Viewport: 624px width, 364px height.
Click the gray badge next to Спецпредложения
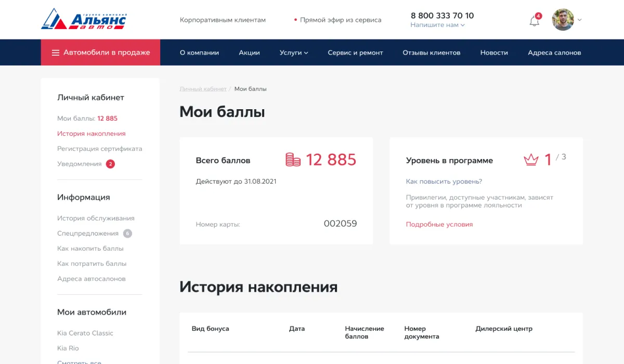point(127,233)
